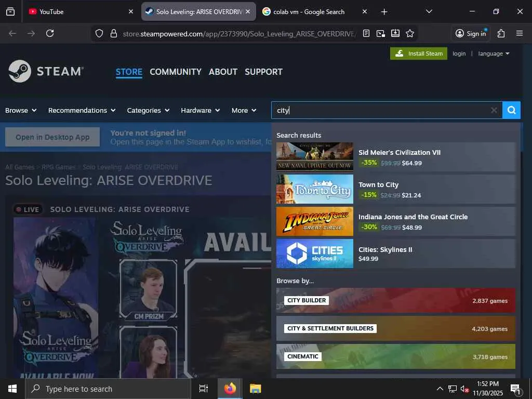
Task: Click the browser forward arrow
Action: click(31, 33)
